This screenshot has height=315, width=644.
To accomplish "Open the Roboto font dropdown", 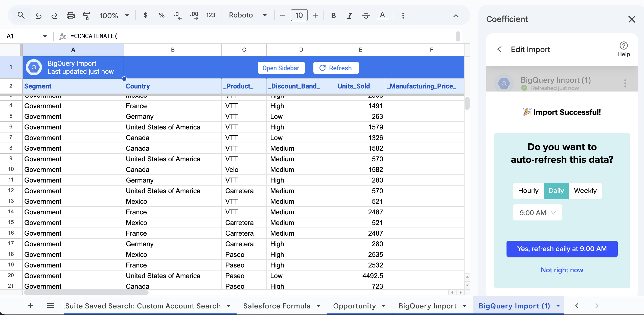I will coord(247,15).
